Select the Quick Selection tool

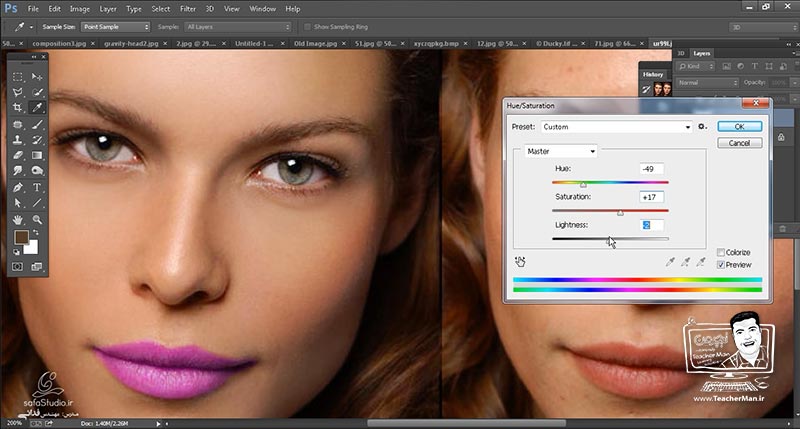37,92
